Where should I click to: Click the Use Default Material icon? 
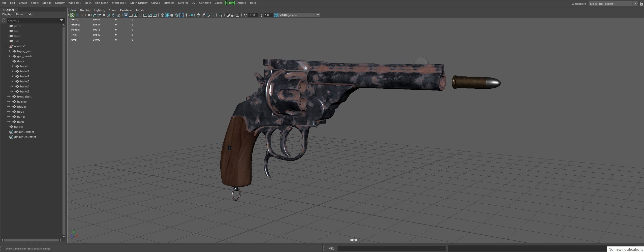tap(172, 15)
